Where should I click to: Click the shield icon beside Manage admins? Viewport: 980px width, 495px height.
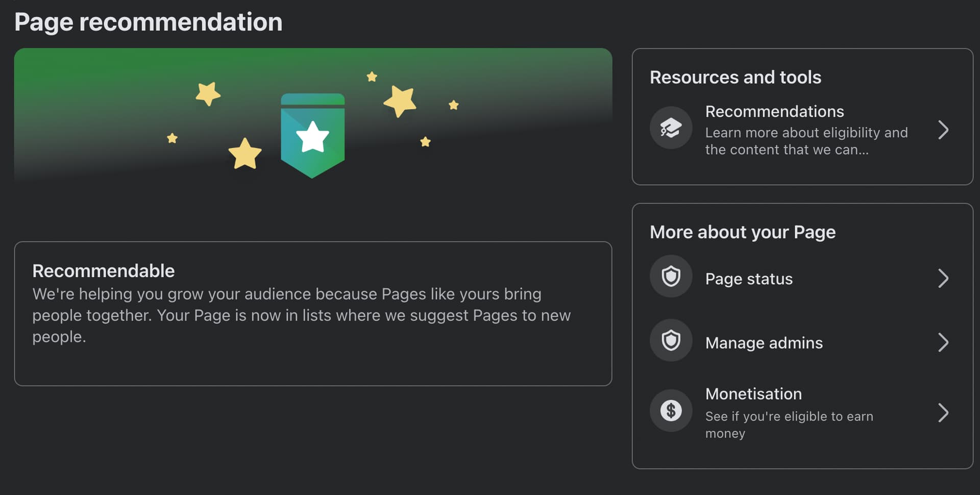671,340
